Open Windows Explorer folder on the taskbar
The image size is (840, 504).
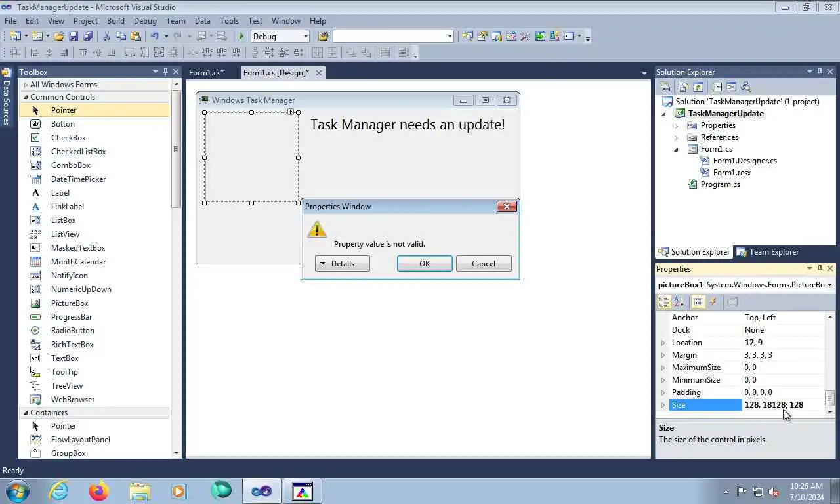click(140, 491)
